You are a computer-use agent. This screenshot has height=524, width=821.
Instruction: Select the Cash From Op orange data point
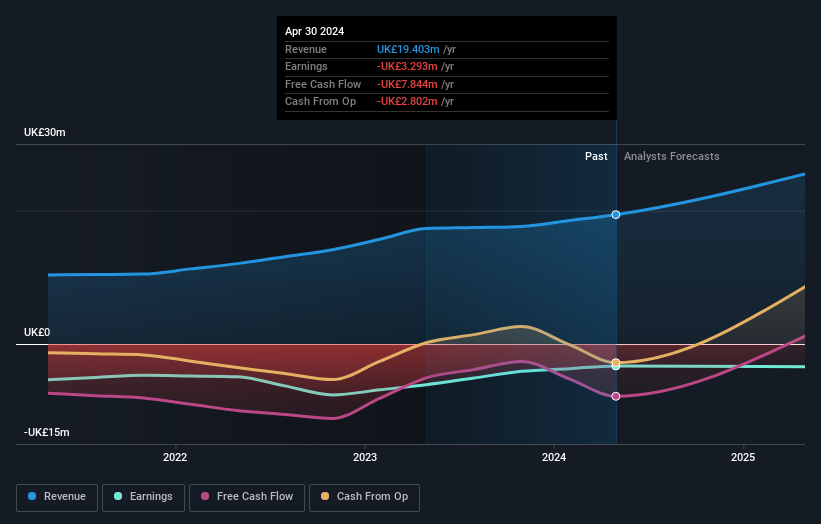coord(616,362)
